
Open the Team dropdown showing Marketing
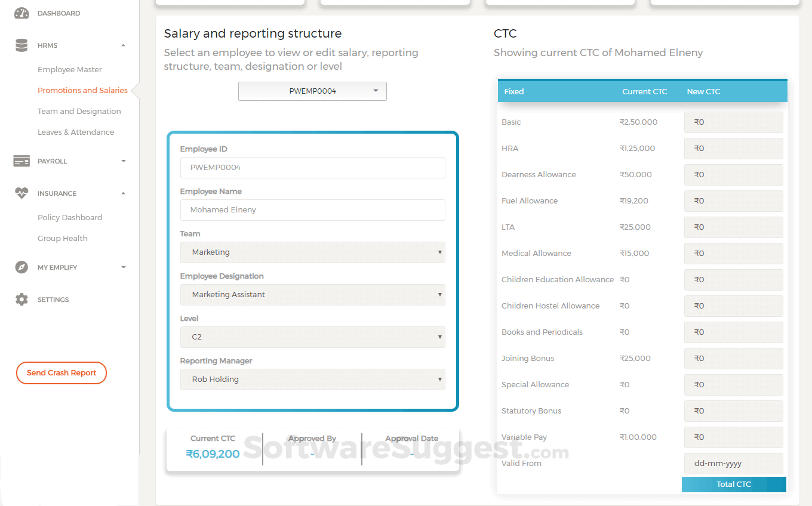[x=312, y=252]
